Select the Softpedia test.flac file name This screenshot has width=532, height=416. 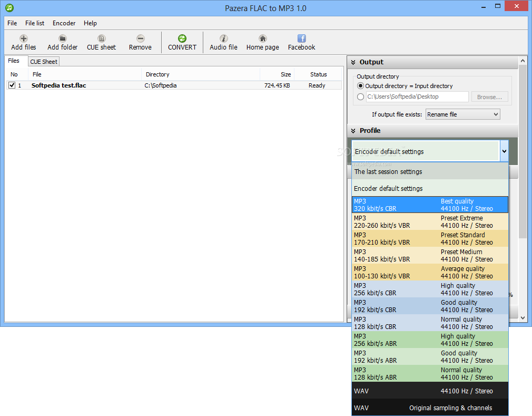(58, 85)
